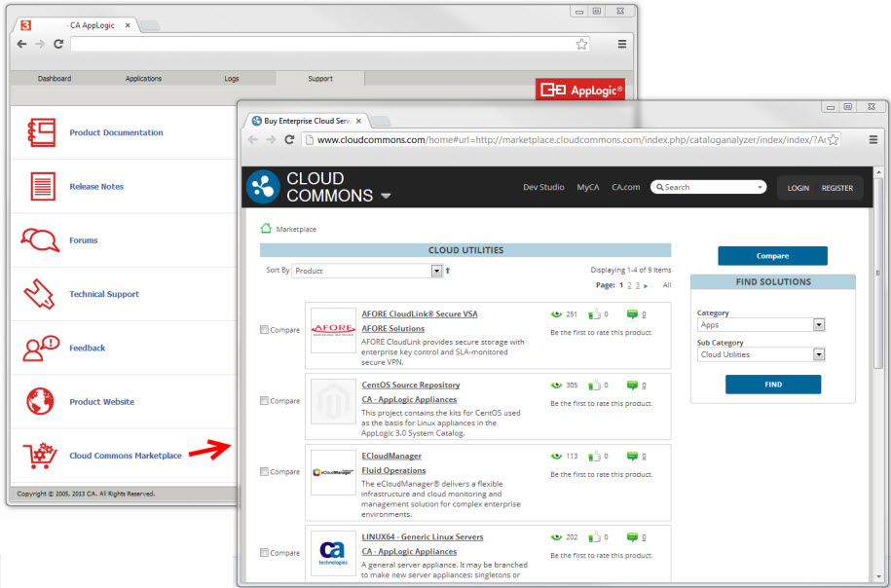Click the AppLogic red logo badge
The image size is (891, 588).
[580, 90]
